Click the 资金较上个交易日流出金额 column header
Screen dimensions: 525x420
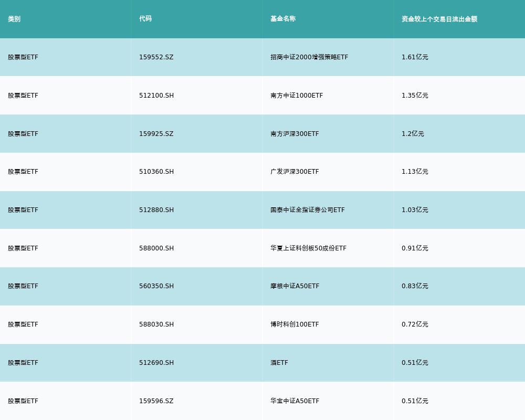(439, 19)
